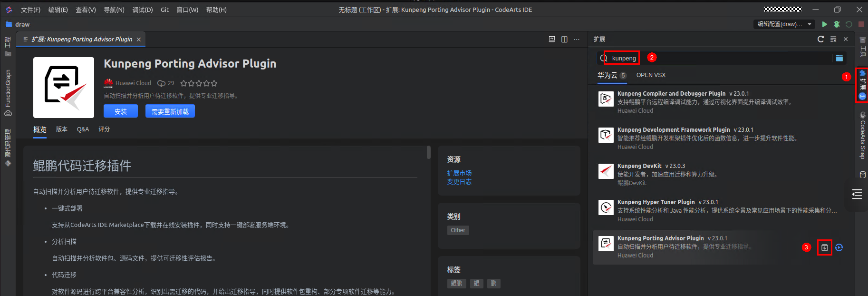Refresh the extensions panel

tap(820, 39)
